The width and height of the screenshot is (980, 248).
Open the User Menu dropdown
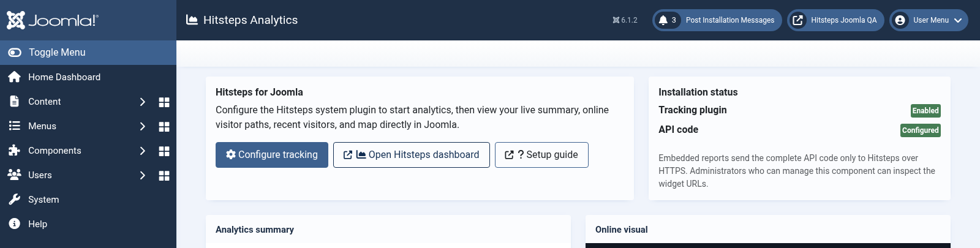[929, 20]
